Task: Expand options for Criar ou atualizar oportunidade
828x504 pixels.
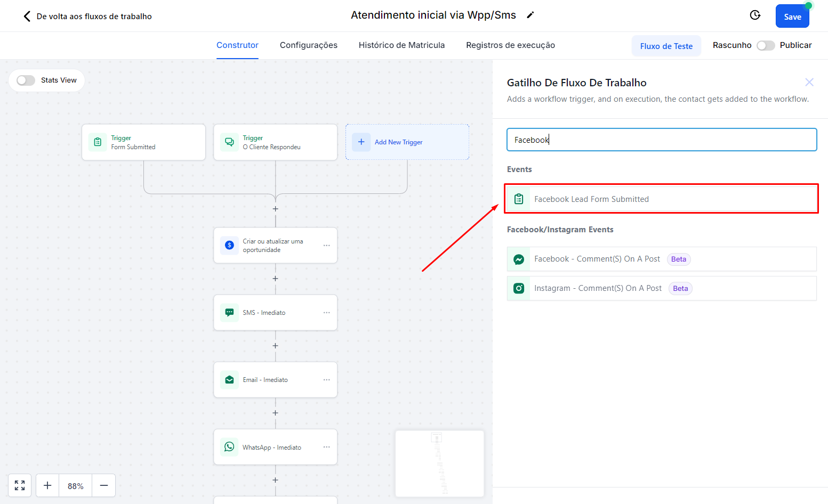Action: click(x=326, y=246)
